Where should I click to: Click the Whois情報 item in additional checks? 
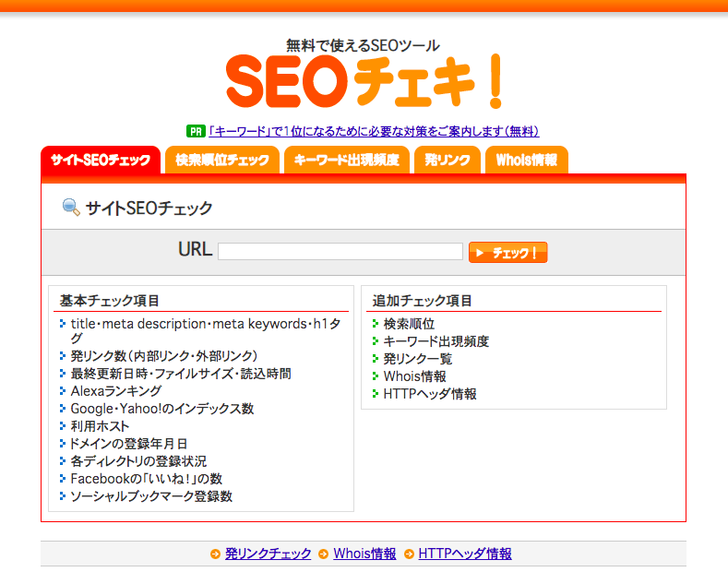pos(415,376)
